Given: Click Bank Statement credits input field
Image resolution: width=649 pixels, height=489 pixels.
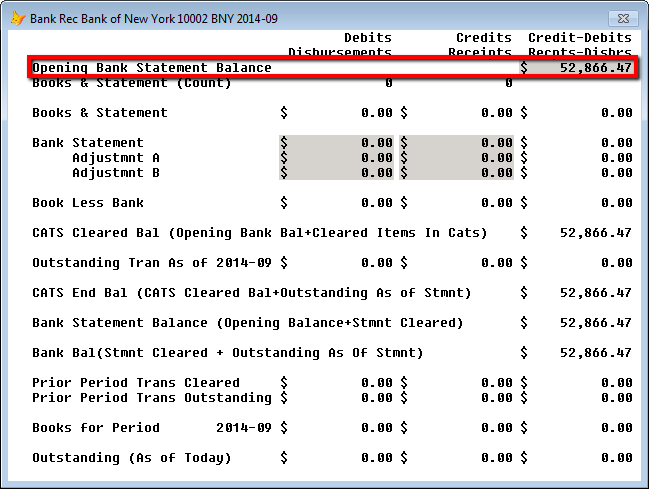Looking at the screenshot, I should click(x=456, y=142).
